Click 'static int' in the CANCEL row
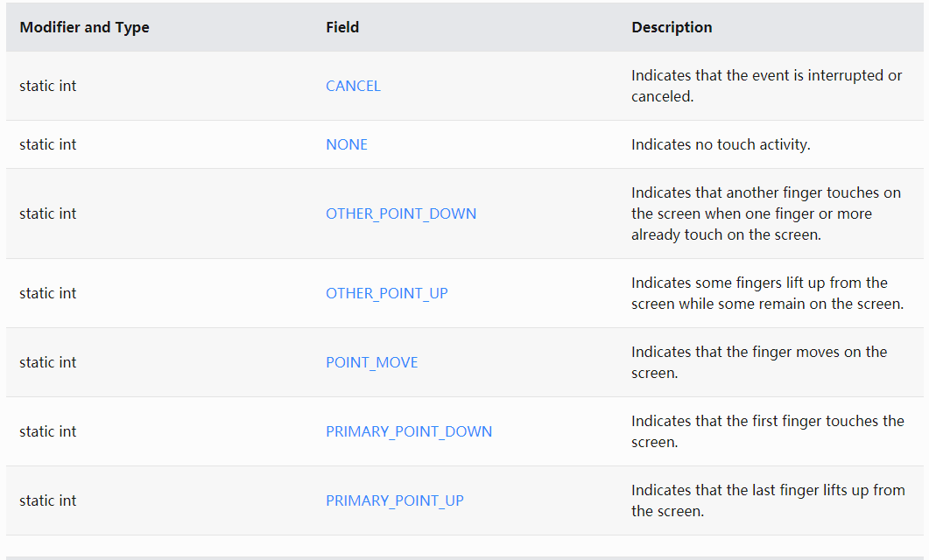The height and width of the screenshot is (560, 929). click(48, 86)
